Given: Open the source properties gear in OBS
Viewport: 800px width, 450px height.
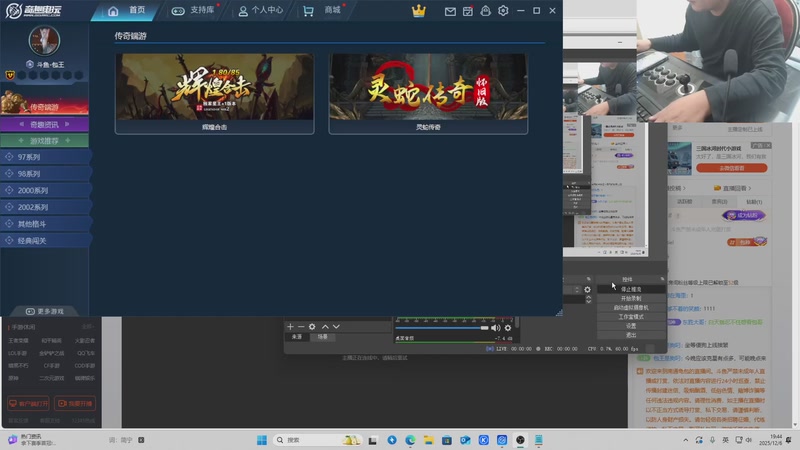Looking at the screenshot, I should (x=312, y=327).
